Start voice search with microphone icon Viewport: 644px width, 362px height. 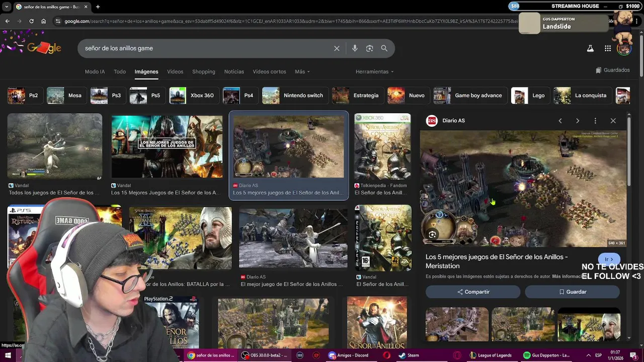pyautogui.click(x=355, y=48)
